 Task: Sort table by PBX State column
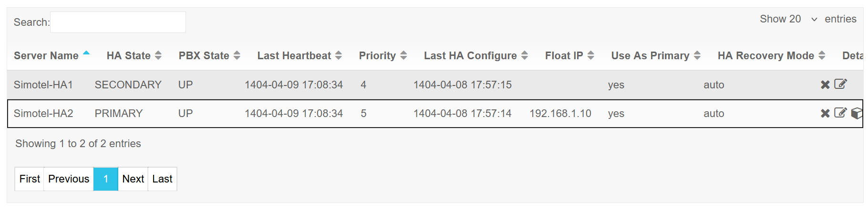tap(209, 55)
